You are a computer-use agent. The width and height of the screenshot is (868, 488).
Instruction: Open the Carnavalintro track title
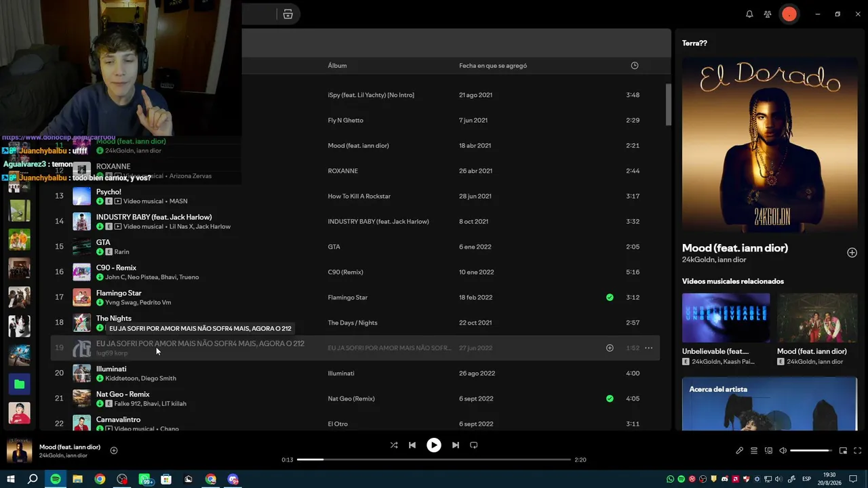pyautogui.click(x=118, y=420)
